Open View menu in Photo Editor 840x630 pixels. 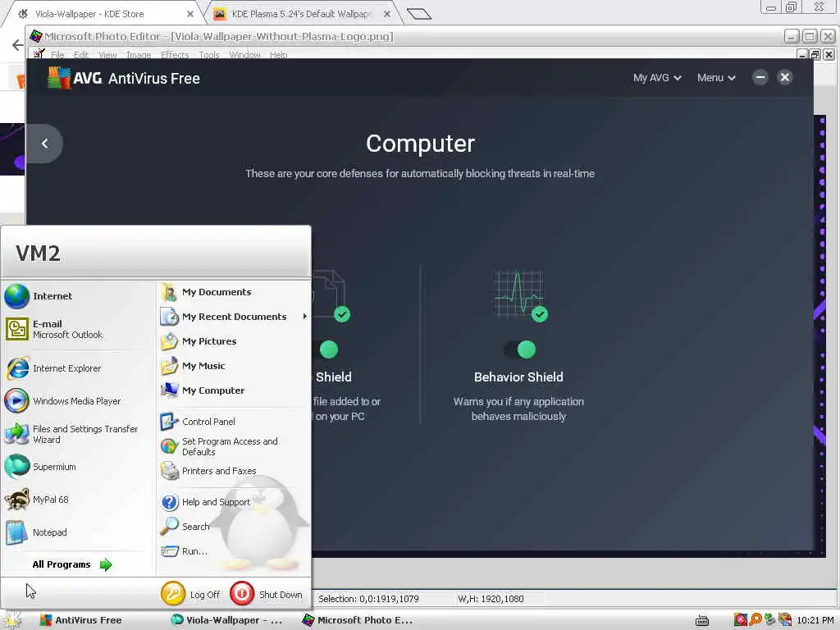tap(107, 55)
